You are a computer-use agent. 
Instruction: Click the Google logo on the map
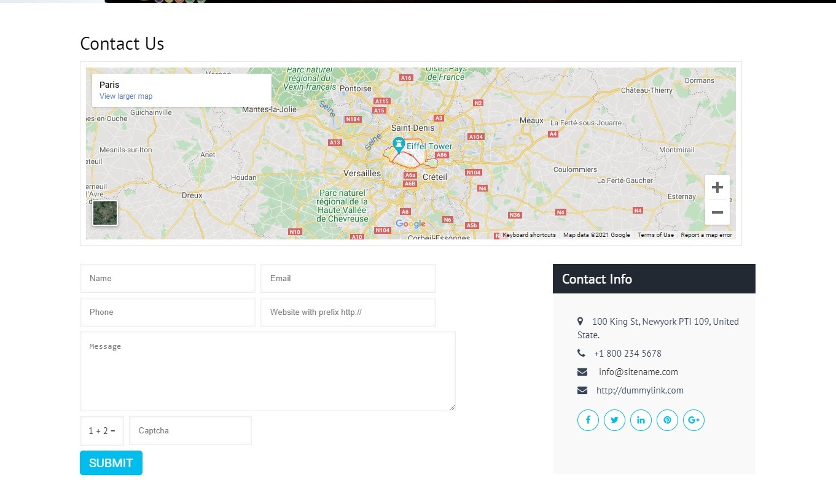pos(410,224)
